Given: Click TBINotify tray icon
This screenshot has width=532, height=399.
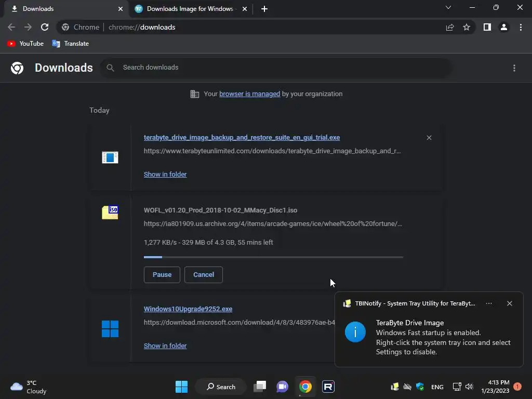Looking at the screenshot, I should pos(394,387).
